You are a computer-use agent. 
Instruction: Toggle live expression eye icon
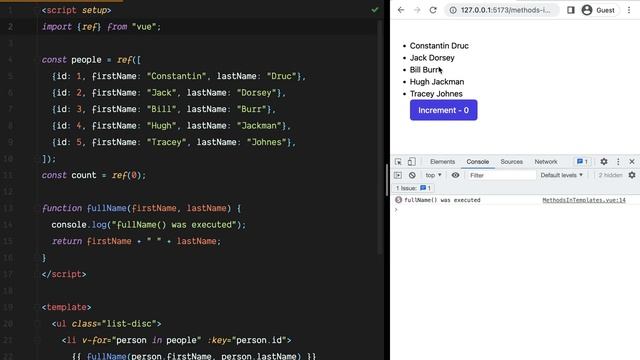click(455, 175)
